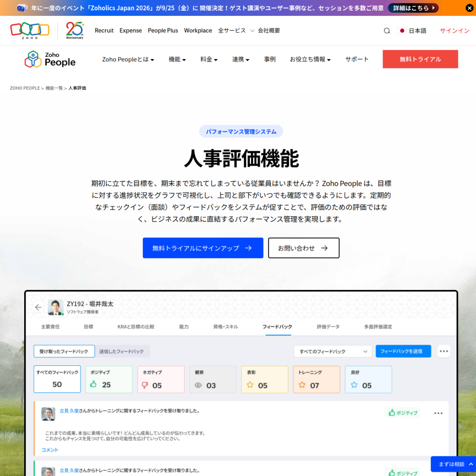Image resolution: width=476 pixels, height=476 pixels.
Task: Click arrow icon on sign-up button
Action: click(248, 248)
